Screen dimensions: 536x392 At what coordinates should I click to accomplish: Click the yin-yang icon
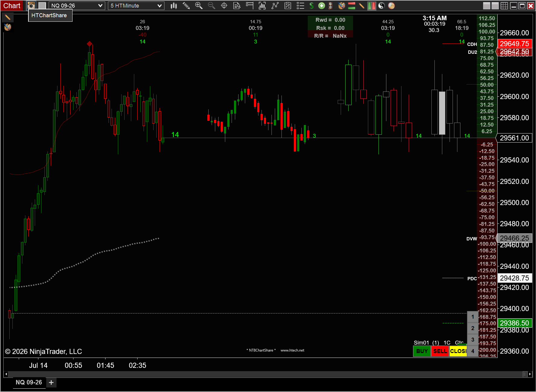pyautogui.click(x=382, y=5)
